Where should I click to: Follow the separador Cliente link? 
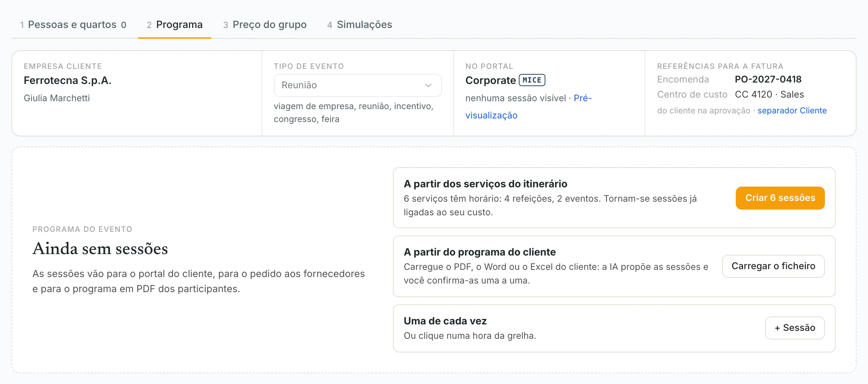(x=792, y=111)
